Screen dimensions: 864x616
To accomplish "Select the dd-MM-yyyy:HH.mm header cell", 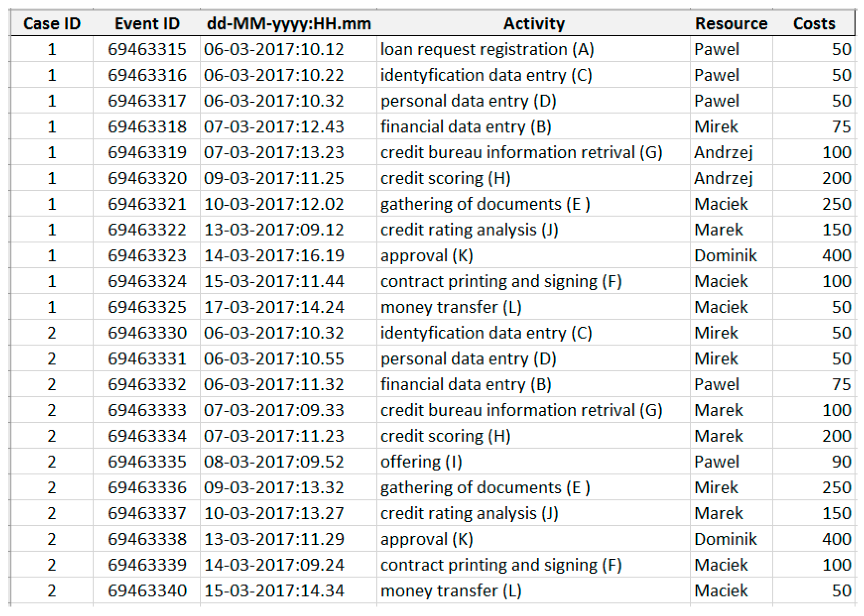I will click(289, 23).
